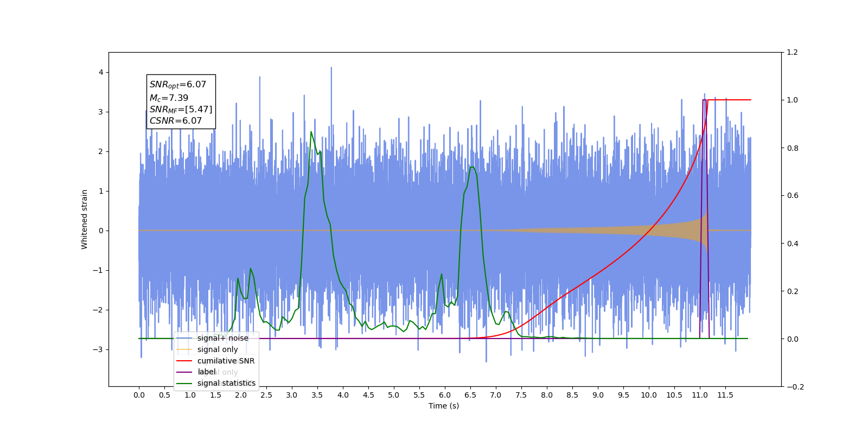Click the SNR_opt=6.07 annotation text
This screenshot has width=868, height=434.
pyautogui.click(x=178, y=85)
